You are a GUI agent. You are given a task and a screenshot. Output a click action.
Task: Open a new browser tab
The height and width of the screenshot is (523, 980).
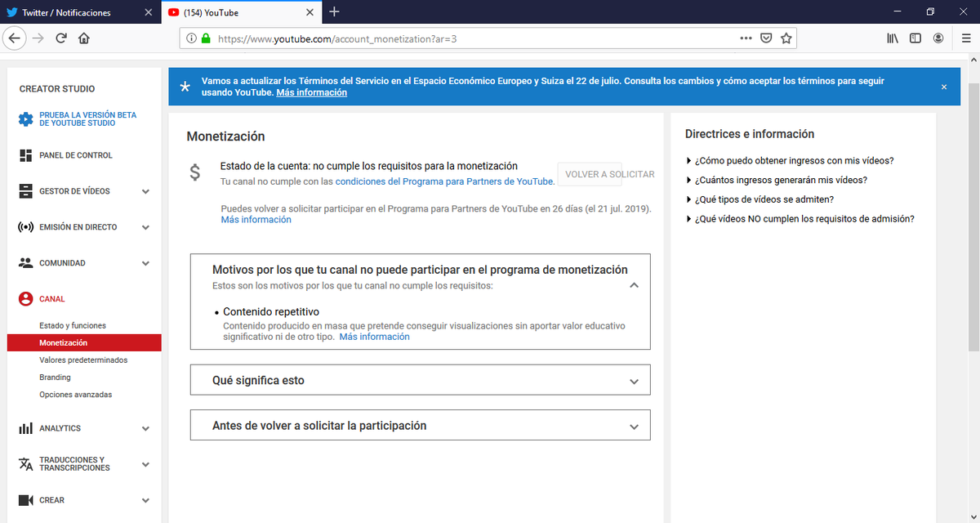coord(334,12)
